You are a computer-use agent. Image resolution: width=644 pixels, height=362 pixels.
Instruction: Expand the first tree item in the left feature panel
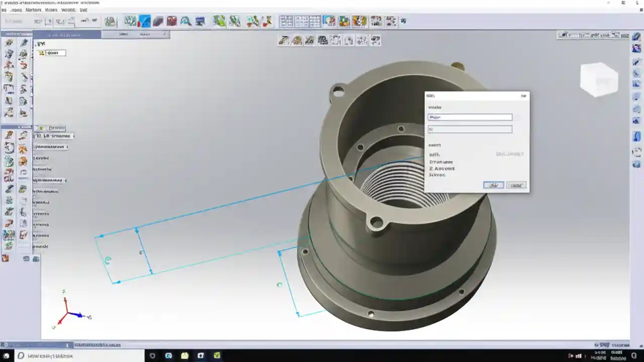[x=35, y=136]
